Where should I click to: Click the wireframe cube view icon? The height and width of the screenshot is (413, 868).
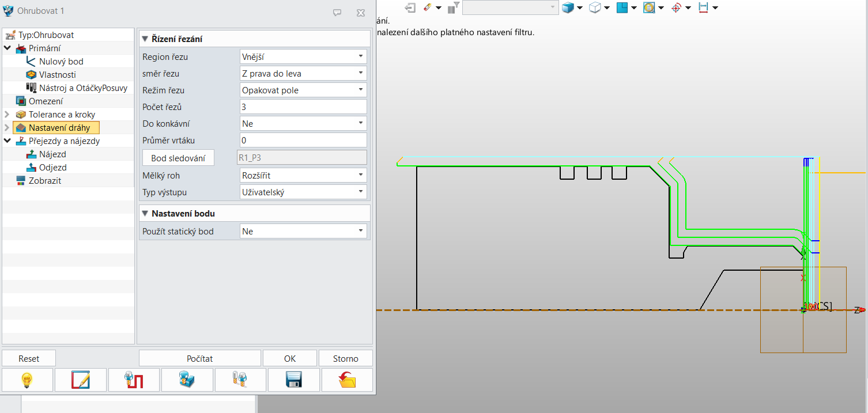coord(595,7)
